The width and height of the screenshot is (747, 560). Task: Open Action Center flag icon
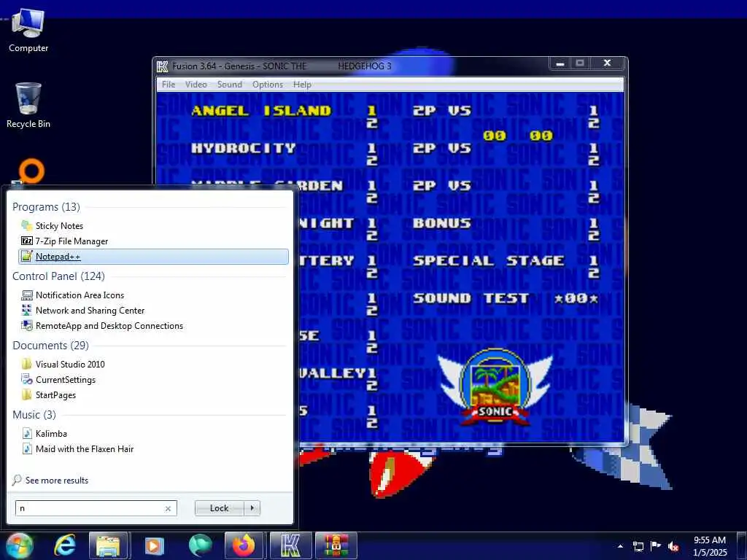[x=656, y=546]
